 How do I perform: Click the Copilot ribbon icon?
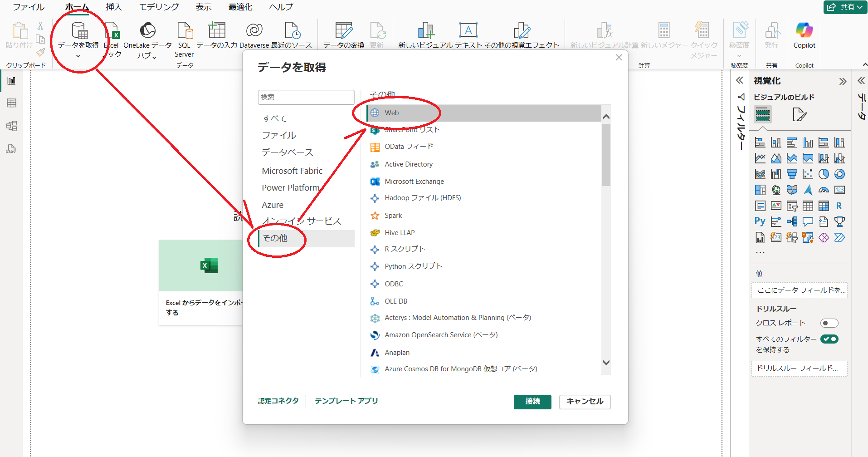click(x=805, y=30)
